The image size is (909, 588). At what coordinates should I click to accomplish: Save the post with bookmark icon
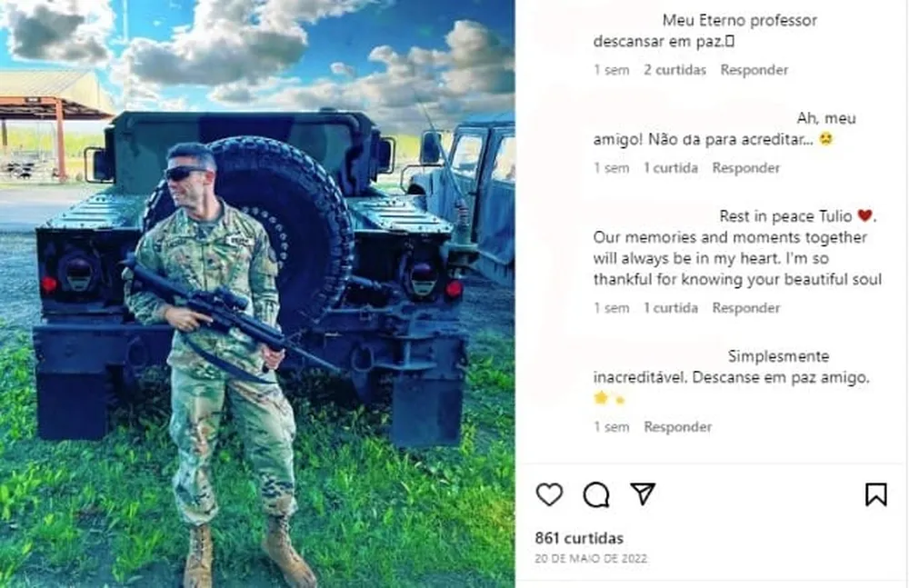pyautogui.click(x=876, y=494)
